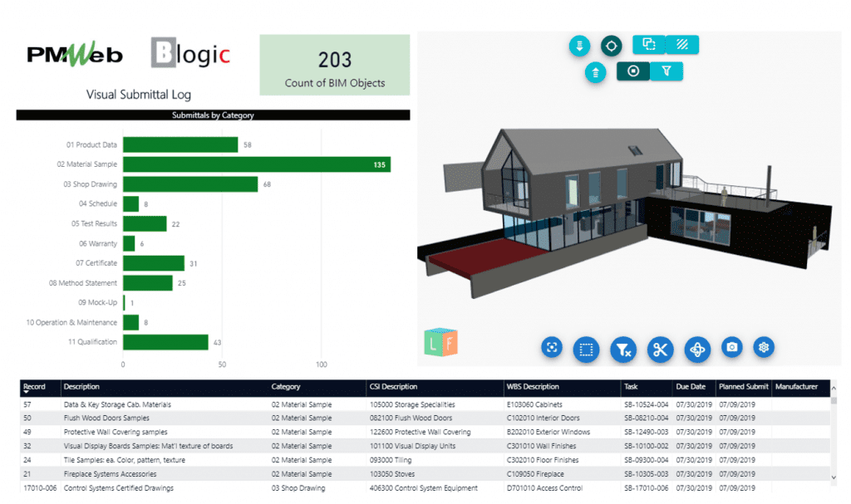This screenshot has height=504, width=851.
Task: Take a snapshot with the camera icon
Action: pyautogui.click(x=731, y=347)
